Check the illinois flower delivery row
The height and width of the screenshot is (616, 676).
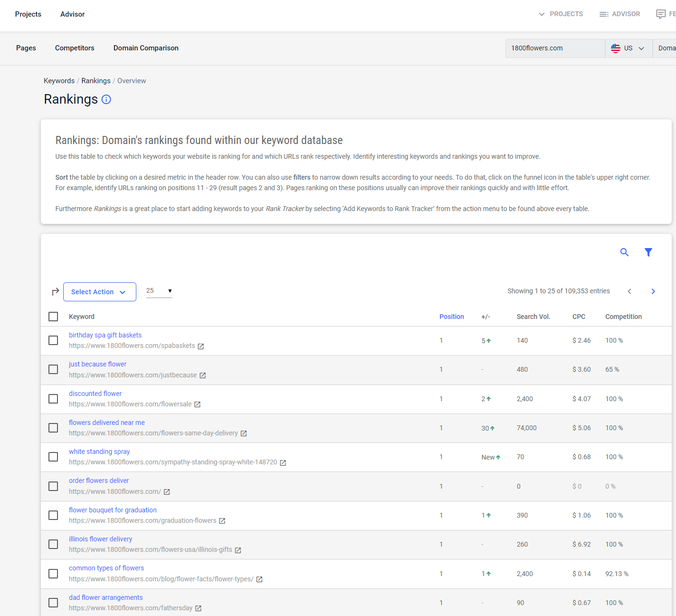(x=53, y=544)
